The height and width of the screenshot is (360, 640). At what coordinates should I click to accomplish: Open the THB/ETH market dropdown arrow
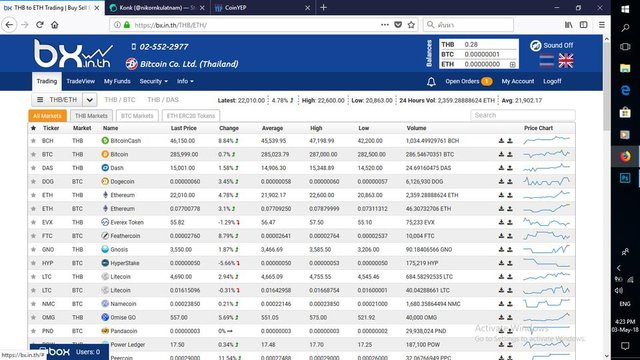pos(89,100)
